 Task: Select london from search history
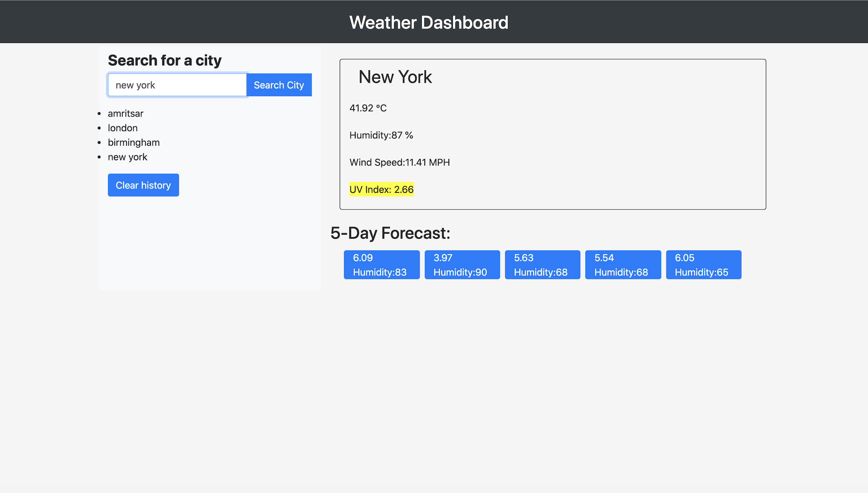[122, 128]
